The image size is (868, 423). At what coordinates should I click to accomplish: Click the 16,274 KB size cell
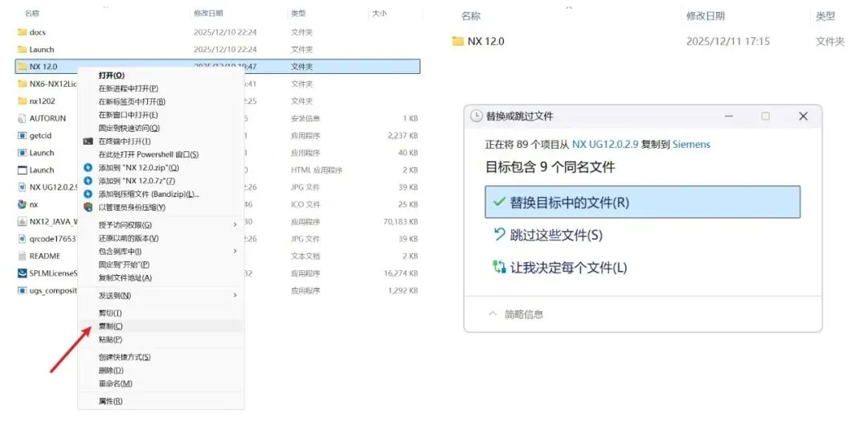(x=401, y=273)
